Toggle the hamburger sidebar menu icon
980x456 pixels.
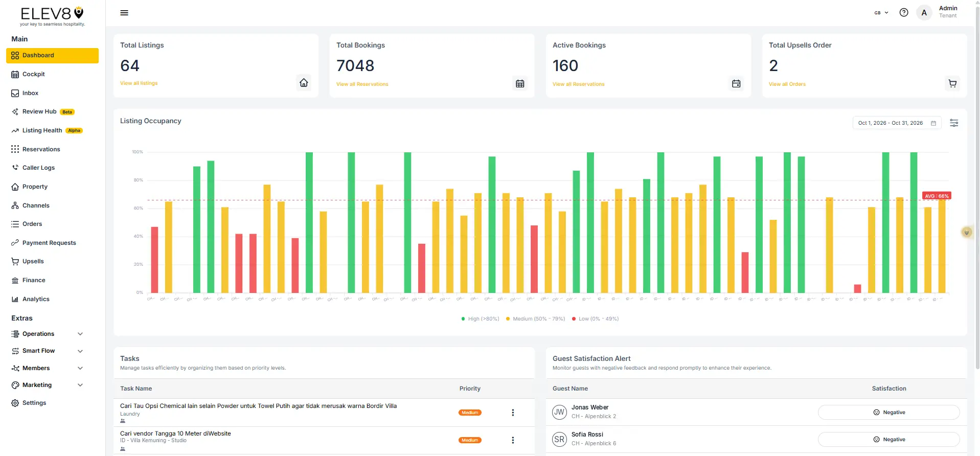point(124,13)
